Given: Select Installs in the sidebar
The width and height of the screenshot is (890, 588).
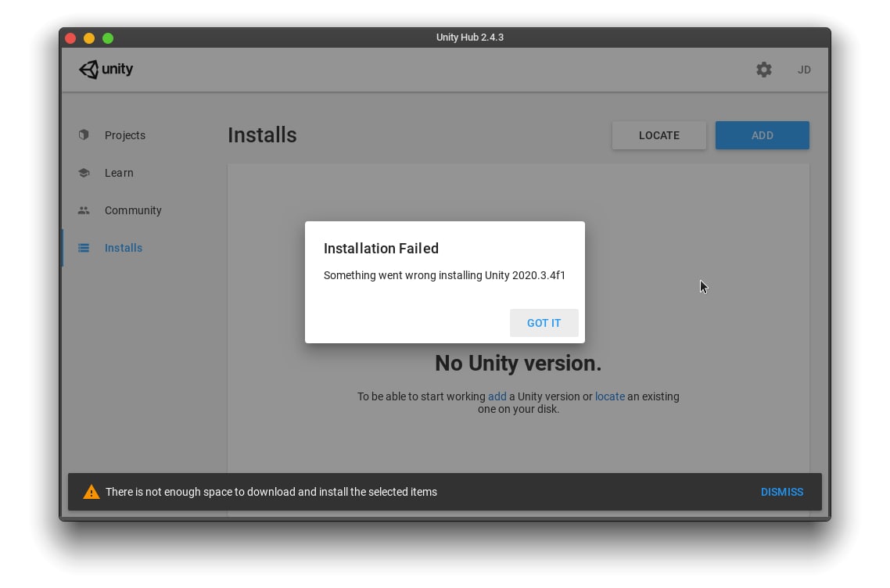Looking at the screenshot, I should (123, 248).
